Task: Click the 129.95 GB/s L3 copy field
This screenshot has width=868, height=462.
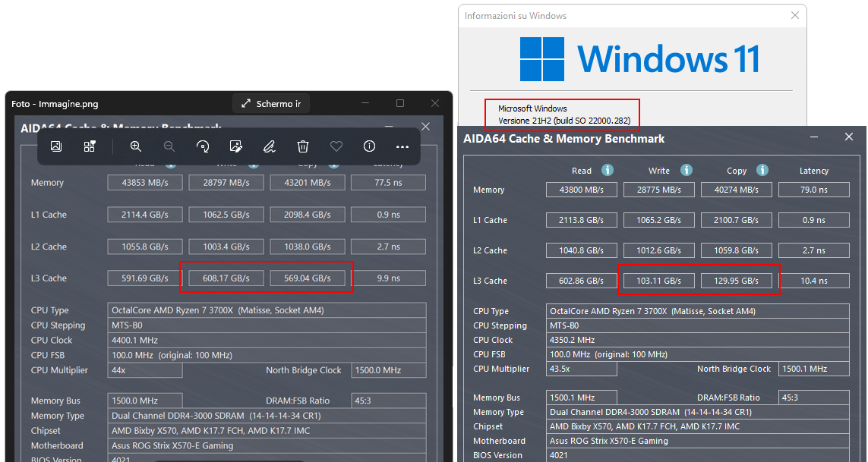Action: coord(737,281)
